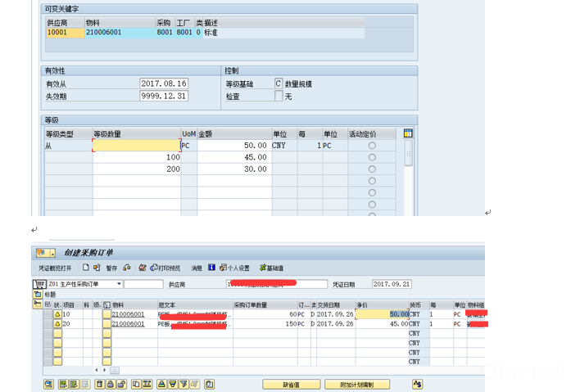Select 活动定价 radio for quantity 100 row
The height and width of the screenshot is (392, 580).
point(372,157)
